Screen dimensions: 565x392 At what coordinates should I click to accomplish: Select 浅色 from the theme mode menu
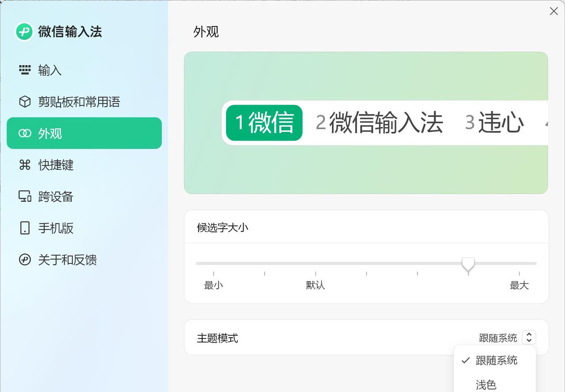click(x=486, y=385)
